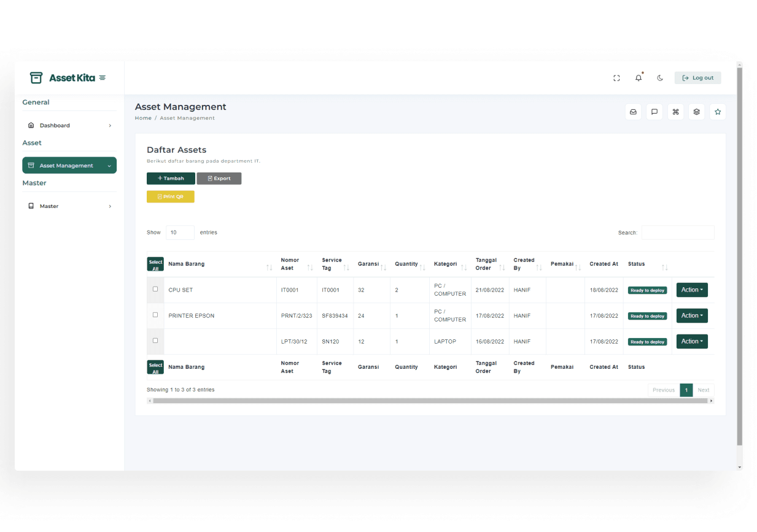
Task: Click the star favorite icon
Action: 718,112
